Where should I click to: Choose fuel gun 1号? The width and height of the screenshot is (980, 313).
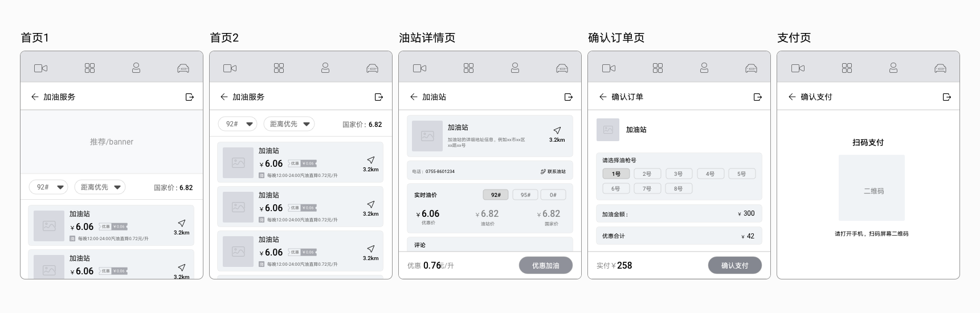pos(616,174)
